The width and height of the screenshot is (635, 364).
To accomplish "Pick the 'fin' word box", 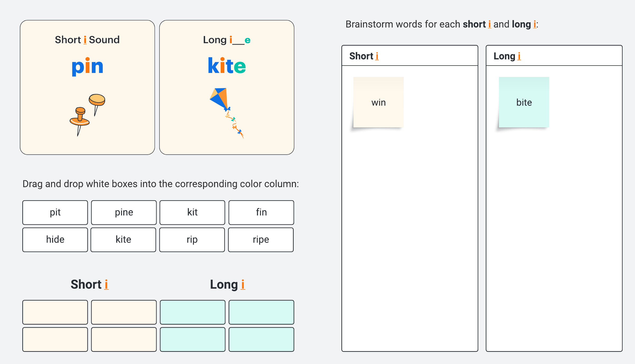I will 261,213.
